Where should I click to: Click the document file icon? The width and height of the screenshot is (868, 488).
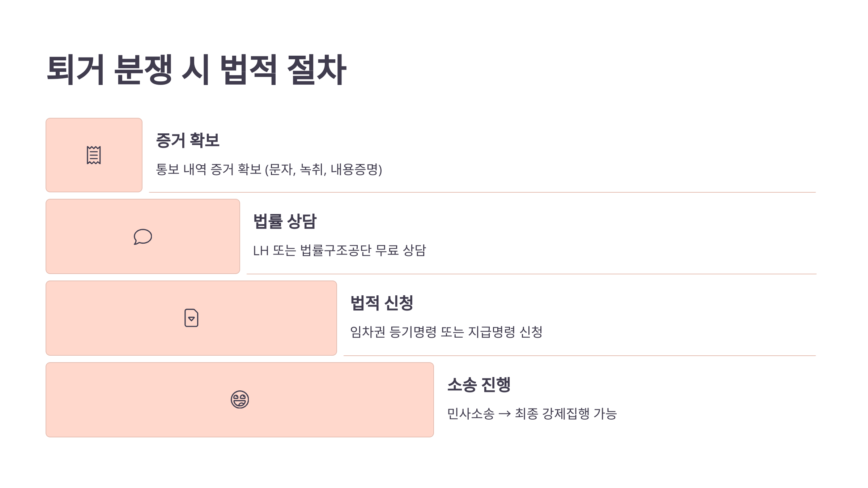tap(191, 318)
